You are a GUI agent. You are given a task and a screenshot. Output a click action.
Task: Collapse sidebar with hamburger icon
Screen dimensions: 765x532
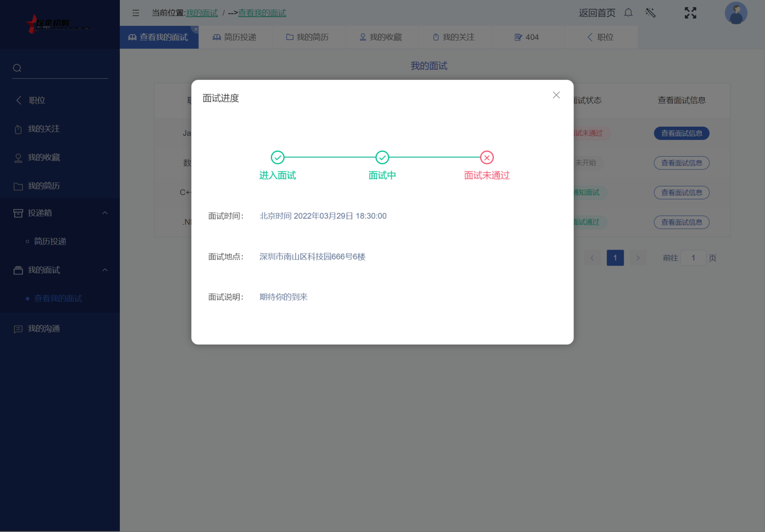(136, 13)
